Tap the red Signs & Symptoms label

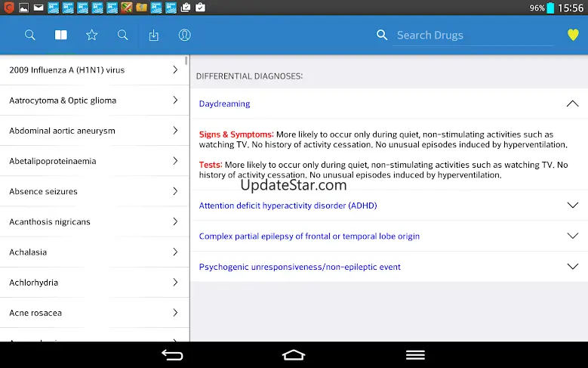(236, 135)
